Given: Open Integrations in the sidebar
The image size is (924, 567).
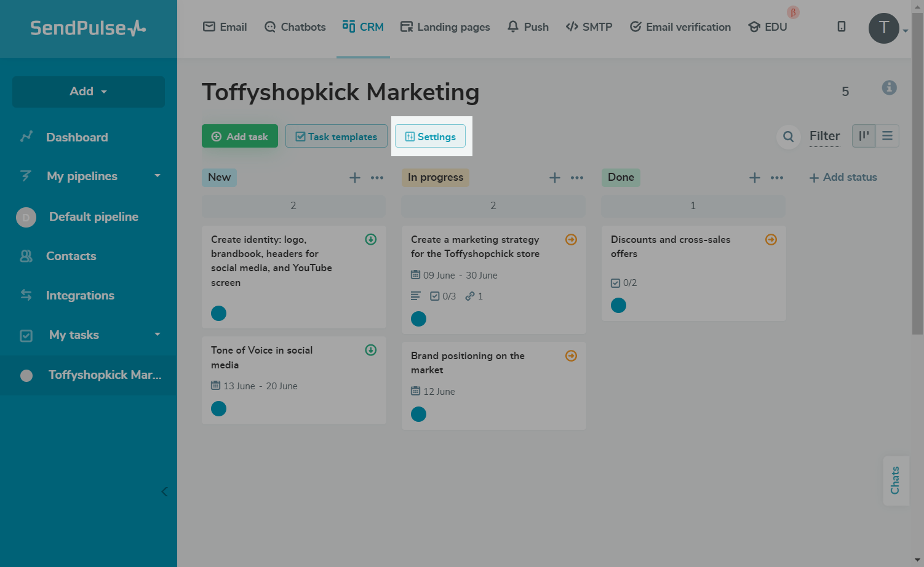Looking at the screenshot, I should [80, 295].
